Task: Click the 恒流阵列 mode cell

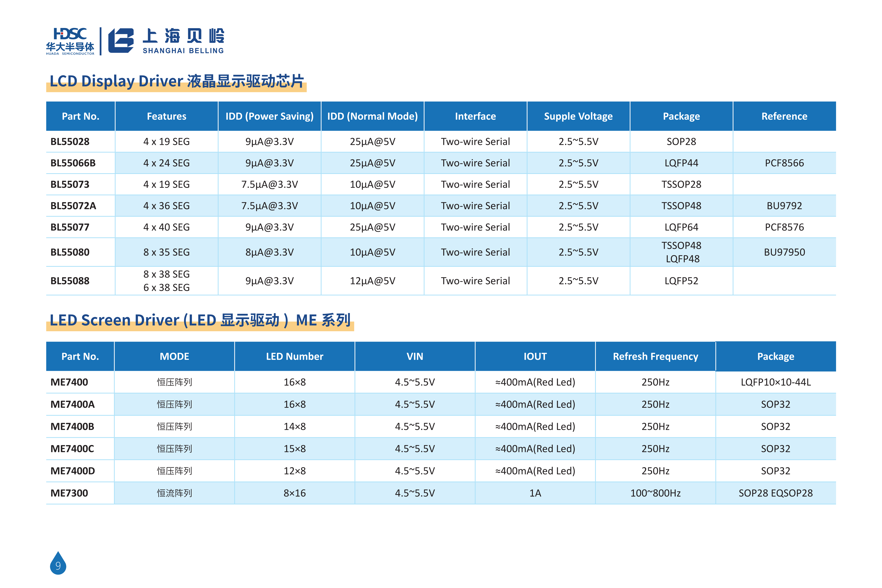Action: (x=174, y=493)
